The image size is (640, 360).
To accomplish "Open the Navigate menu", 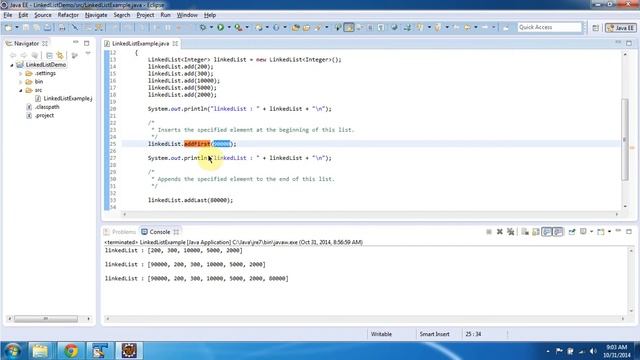I will tap(96, 15).
